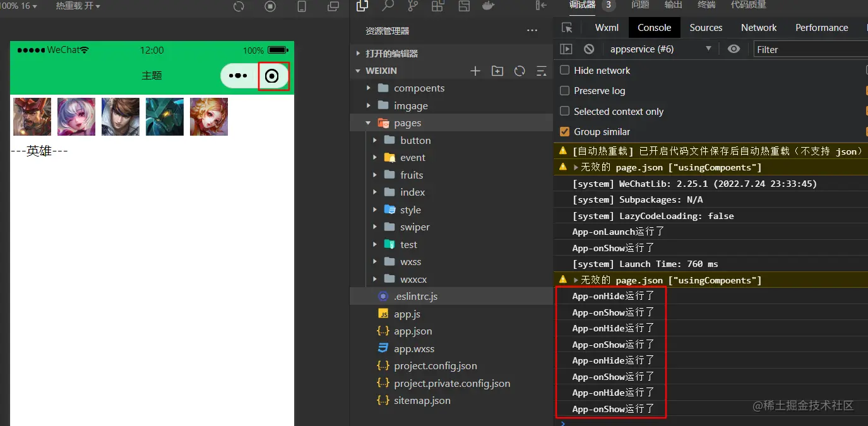This screenshot has height=426, width=868.
Task: Expand the 无效的 page.json warning below Launch Time
Action: 576,280
